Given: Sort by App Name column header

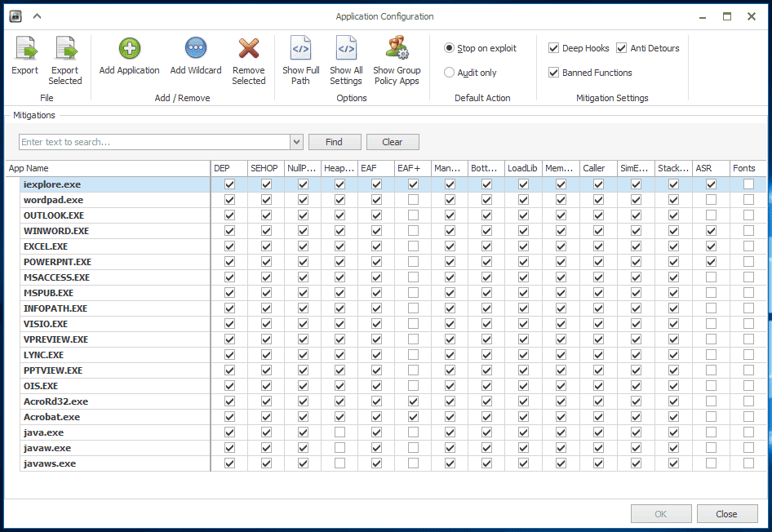Looking at the screenshot, I should click(x=108, y=168).
